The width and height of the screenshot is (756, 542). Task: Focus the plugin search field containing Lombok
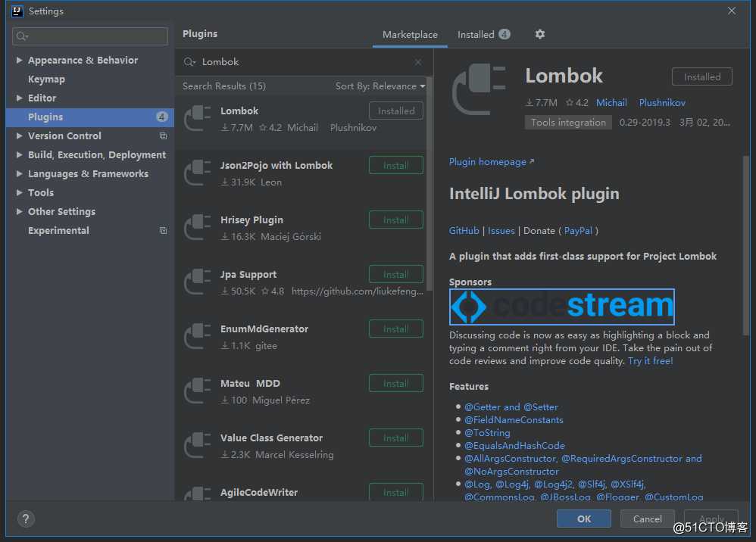[304, 62]
